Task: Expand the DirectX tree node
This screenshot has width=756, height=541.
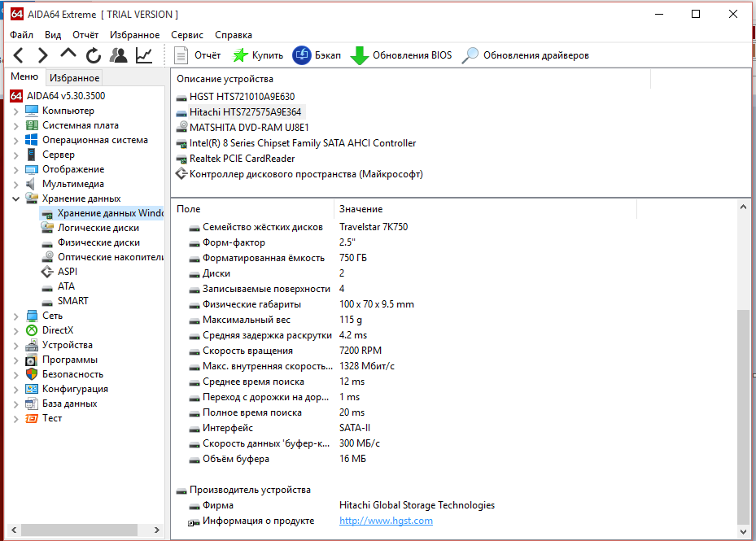Action: click(15, 331)
